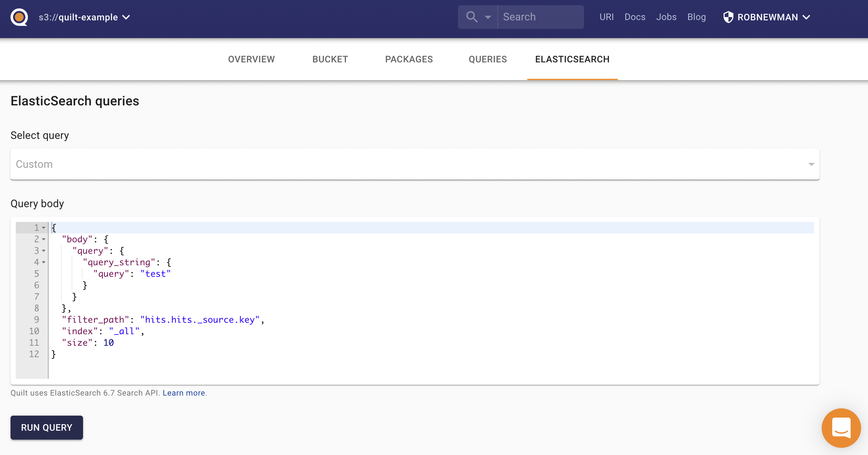Image resolution: width=868 pixels, height=455 pixels.
Task: Collapse code fold arrow on line 1
Action: point(44,228)
